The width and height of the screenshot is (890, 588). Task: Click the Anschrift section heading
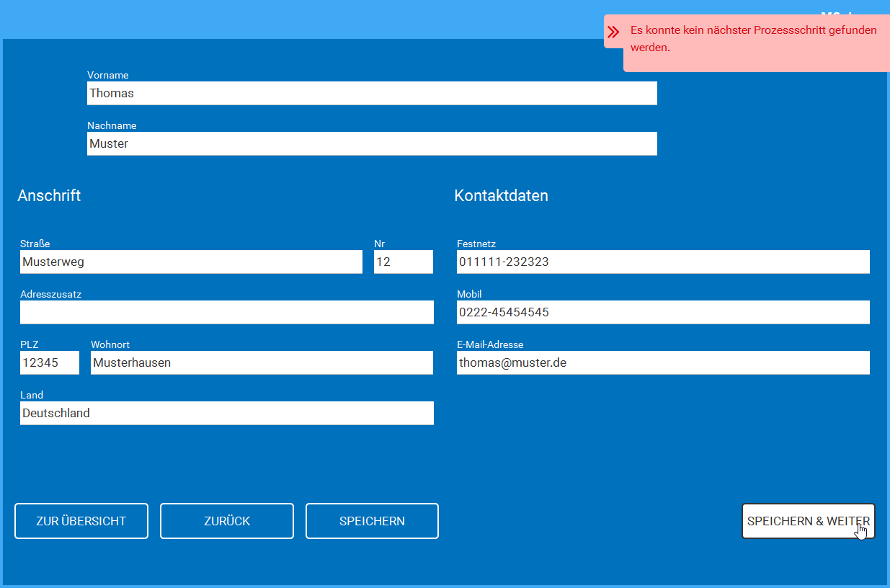tap(49, 195)
